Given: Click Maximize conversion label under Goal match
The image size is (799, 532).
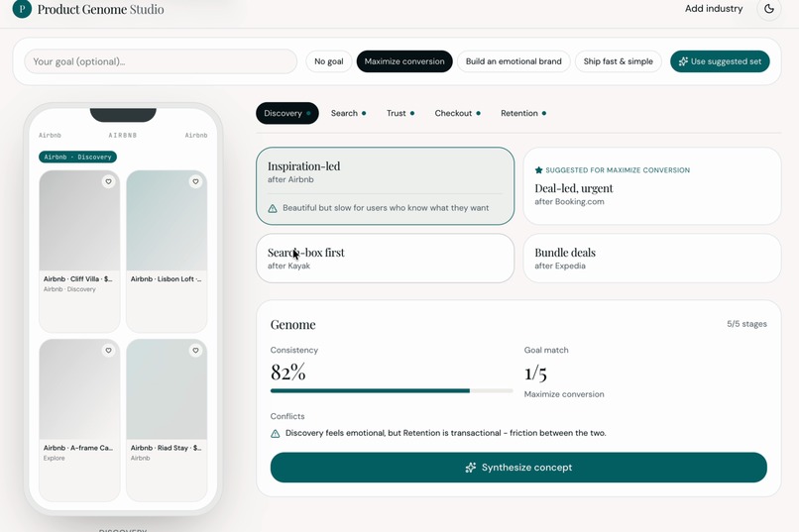Looking at the screenshot, I should (564, 394).
